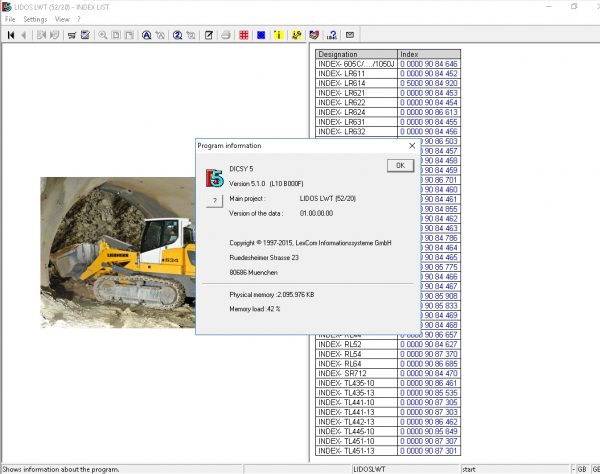Click the help question mark icon in toolbar
The height and width of the screenshot is (474, 600).
pyautogui.click(x=332, y=35)
